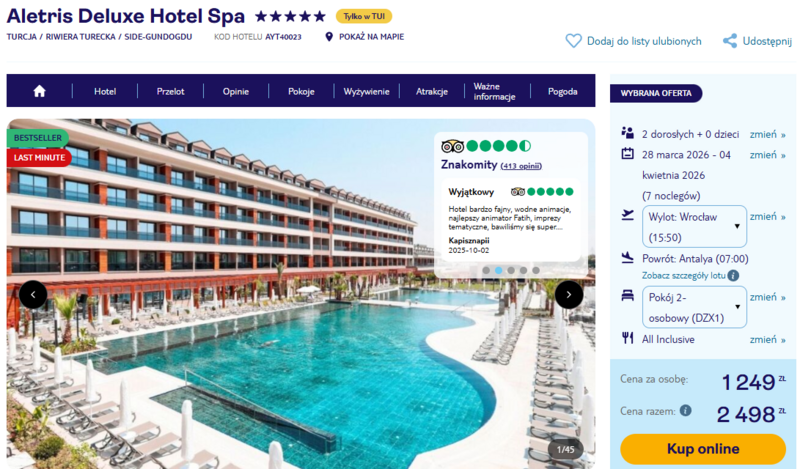Viewport: 800px width, 469px height.
Task: Click the heart favorites icon
Action: tap(573, 41)
